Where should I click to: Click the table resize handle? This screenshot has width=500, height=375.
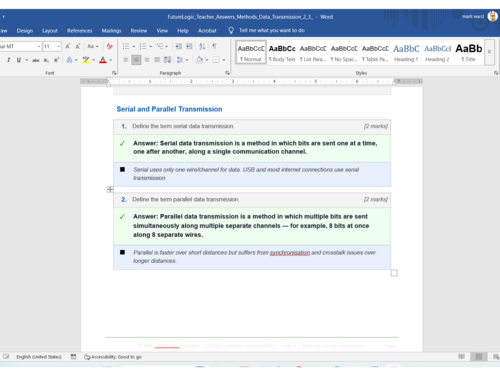tap(394, 273)
